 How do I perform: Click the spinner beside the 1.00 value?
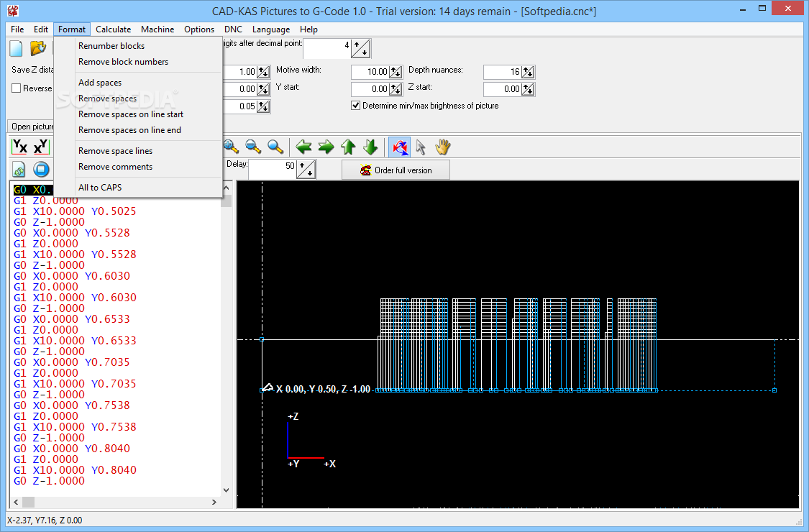(x=263, y=72)
